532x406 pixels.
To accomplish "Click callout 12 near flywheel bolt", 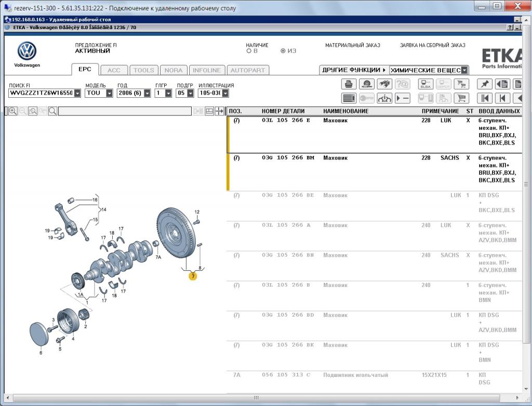I will click(x=197, y=212).
